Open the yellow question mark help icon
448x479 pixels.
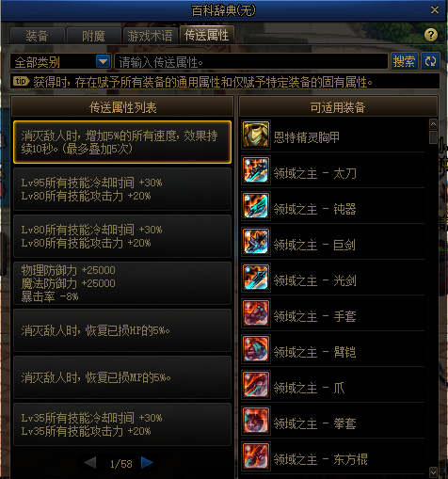coord(431,35)
